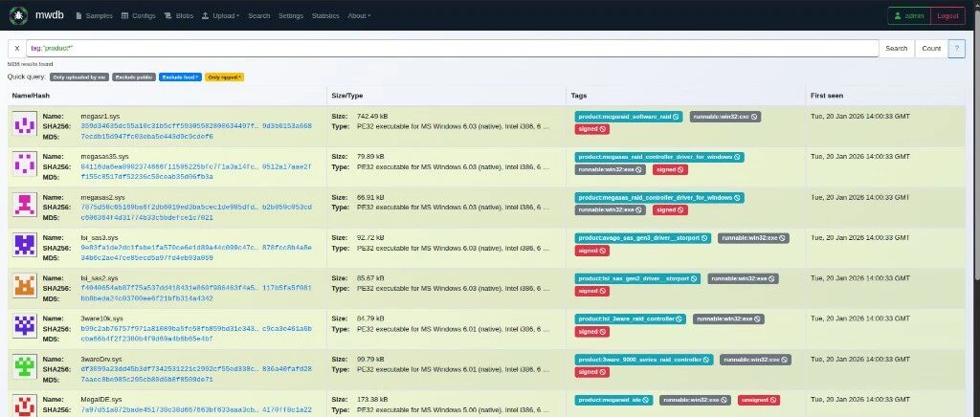Screen dimensions: 980x417
Task: Click ban icon on lsi_sas3.sys runnable:win32:exe tag
Action: pyautogui.click(x=783, y=238)
